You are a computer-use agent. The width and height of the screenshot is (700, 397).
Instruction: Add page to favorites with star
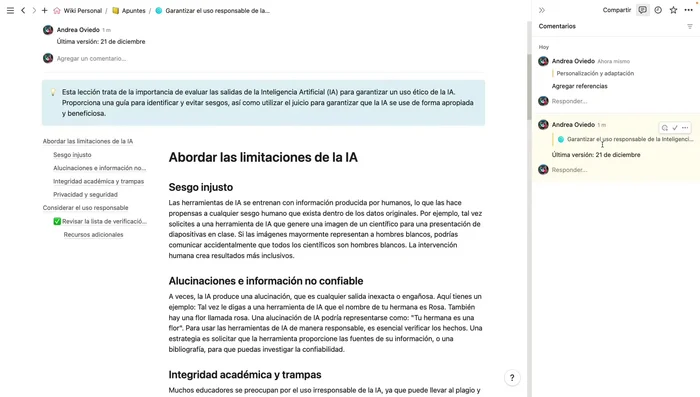pos(673,10)
